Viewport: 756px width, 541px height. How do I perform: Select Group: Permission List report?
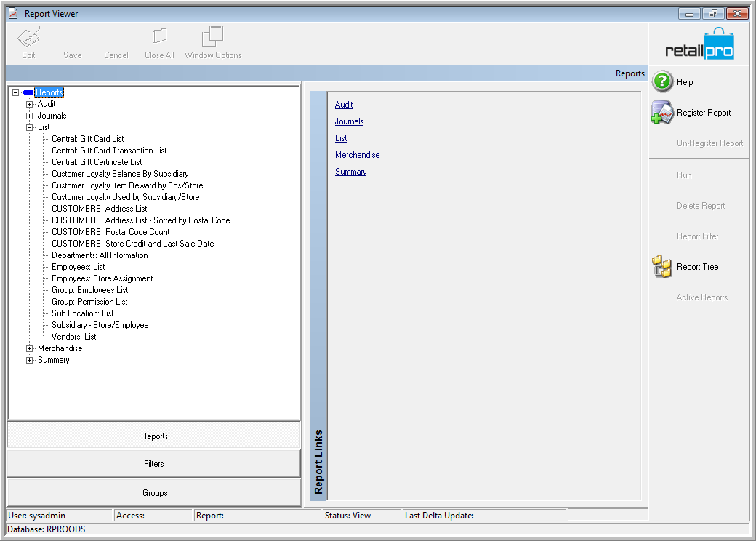pos(89,302)
